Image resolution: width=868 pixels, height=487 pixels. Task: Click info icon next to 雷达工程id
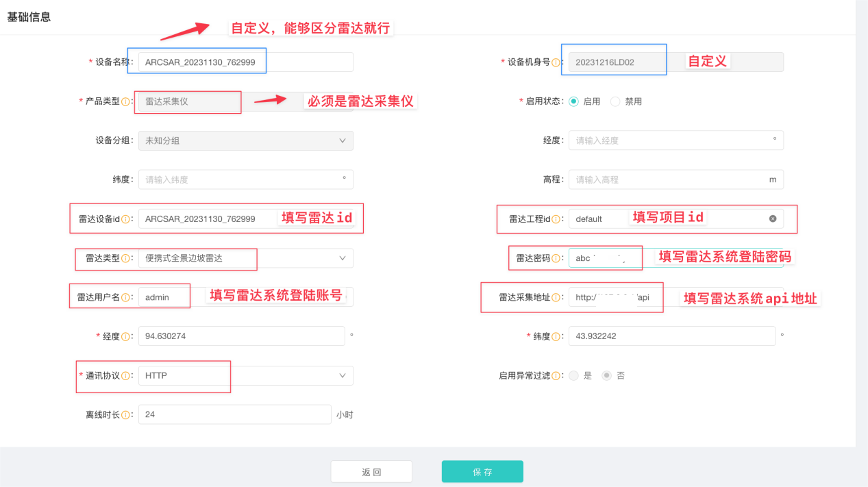coord(556,219)
